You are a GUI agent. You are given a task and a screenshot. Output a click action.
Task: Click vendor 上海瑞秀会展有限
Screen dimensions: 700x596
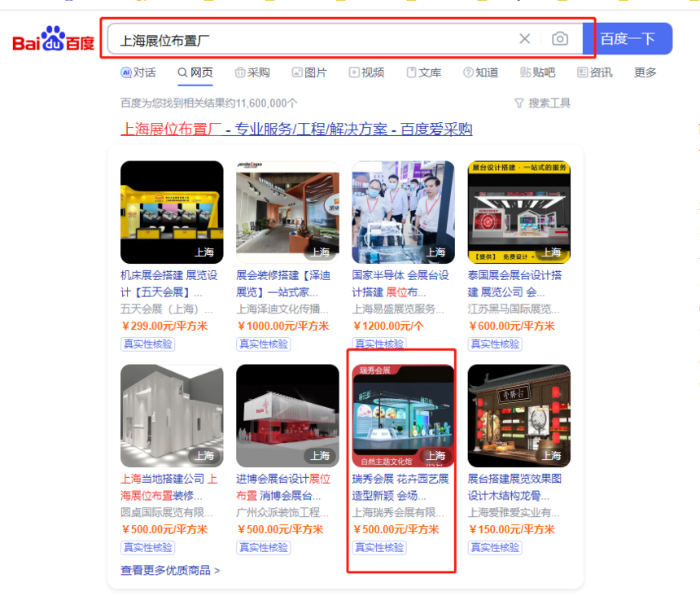[398, 512]
